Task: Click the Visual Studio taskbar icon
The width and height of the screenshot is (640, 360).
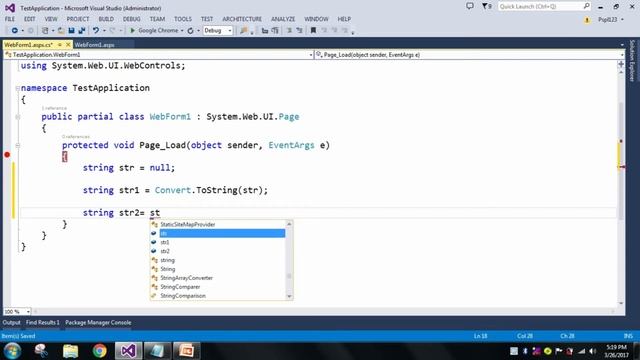Action: coord(128,351)
